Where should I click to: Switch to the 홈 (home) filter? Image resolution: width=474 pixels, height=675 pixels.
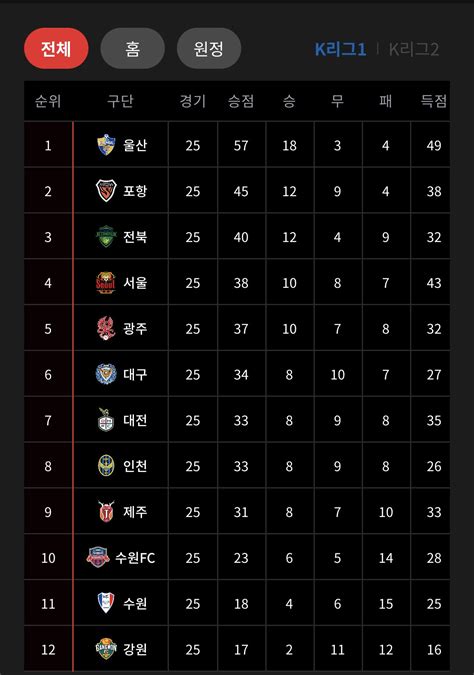point(133,49)
